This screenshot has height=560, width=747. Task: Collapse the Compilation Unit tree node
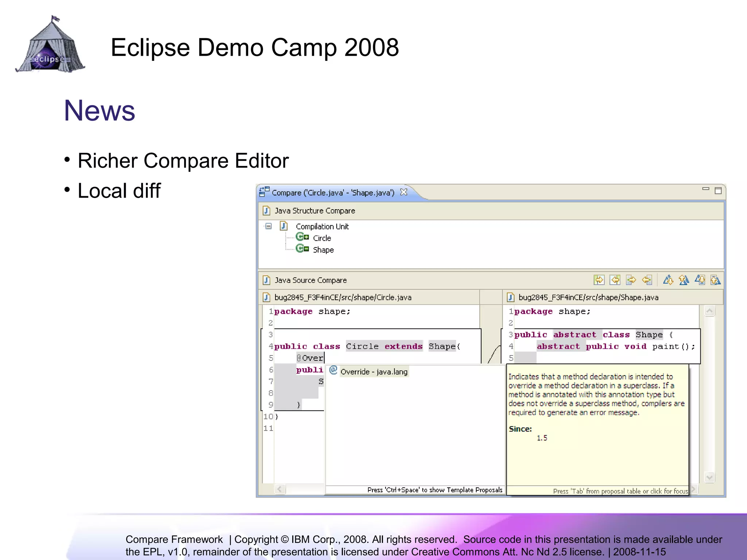(x=268, y=226)
